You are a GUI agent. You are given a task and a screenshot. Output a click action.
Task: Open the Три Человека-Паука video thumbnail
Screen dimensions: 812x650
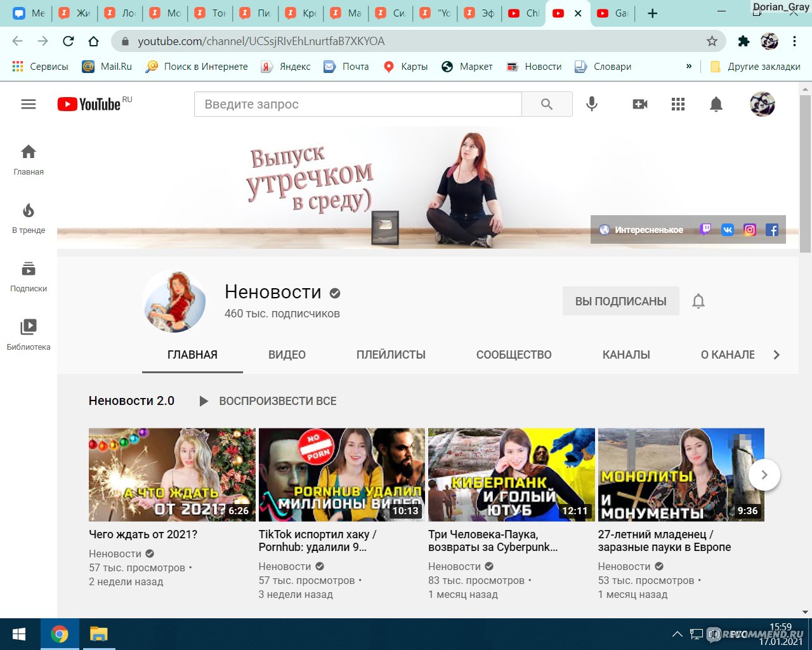(x=511, y=475)
